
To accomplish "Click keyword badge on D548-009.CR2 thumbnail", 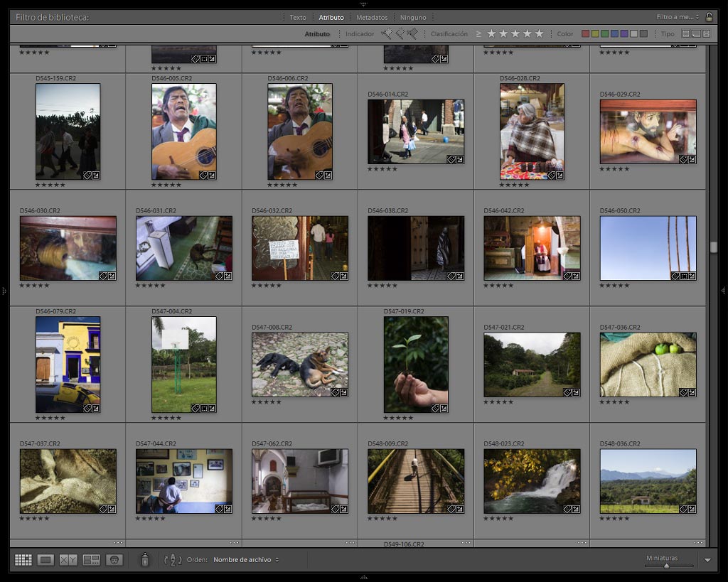I will [x=451, y=509].
